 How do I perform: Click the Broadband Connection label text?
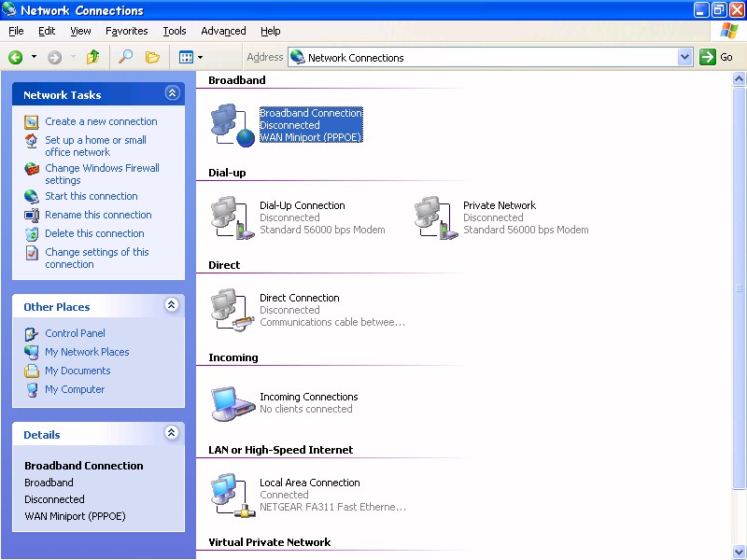[x=311, y=113]
